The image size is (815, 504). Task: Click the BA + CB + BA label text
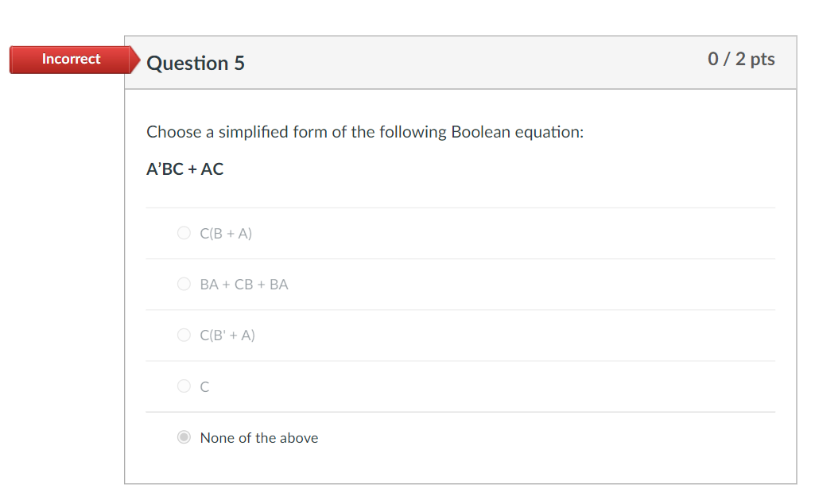pos(243,284)
